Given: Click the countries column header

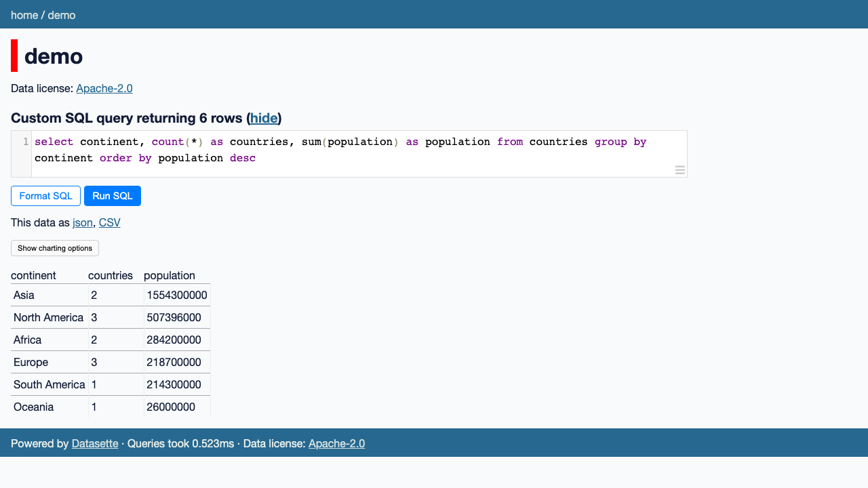Looking at the screenshot, I should [x=111, y=275].
